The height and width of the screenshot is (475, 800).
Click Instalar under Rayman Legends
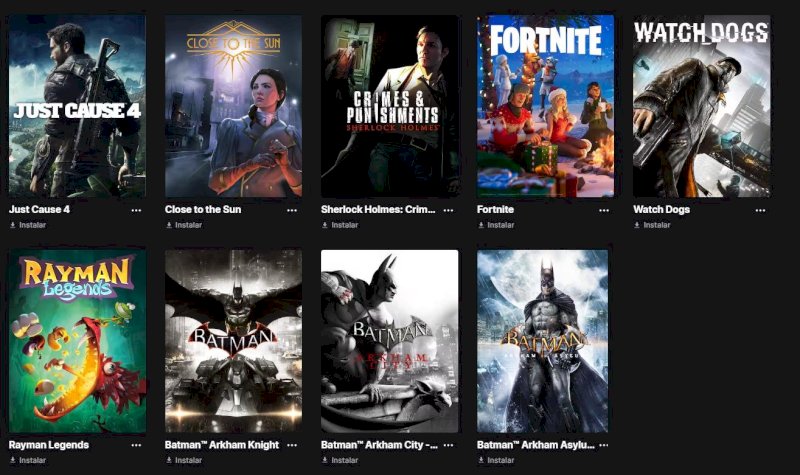click(x=28, y=460)
